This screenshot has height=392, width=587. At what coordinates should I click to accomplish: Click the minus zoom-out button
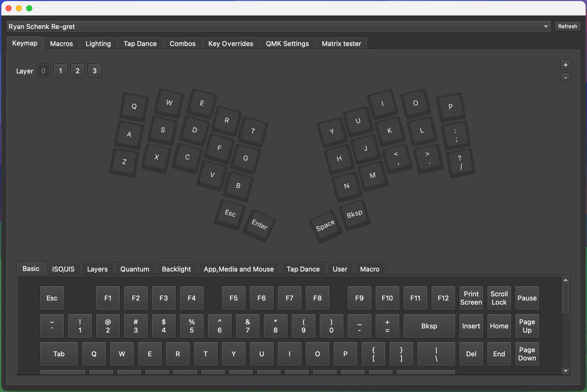566,78
